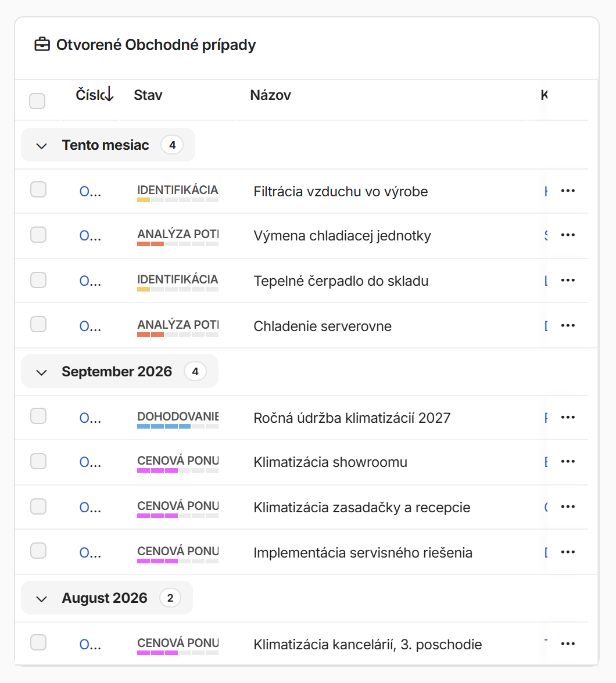Open row actions for Implementácia servisného riešenia
Image resolution: width=616 pixels, height=683 pixels.
(568, 552)
